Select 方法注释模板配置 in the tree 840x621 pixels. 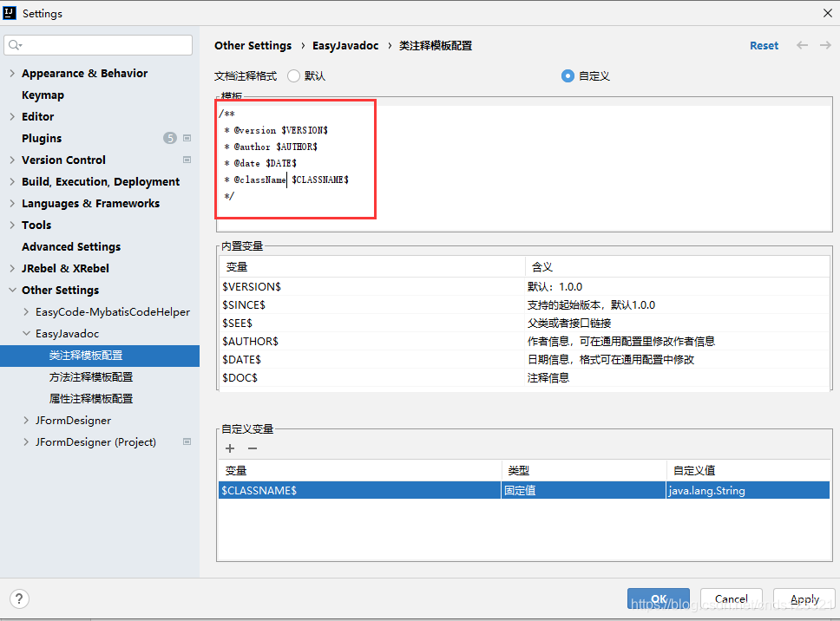click(91, 377)
